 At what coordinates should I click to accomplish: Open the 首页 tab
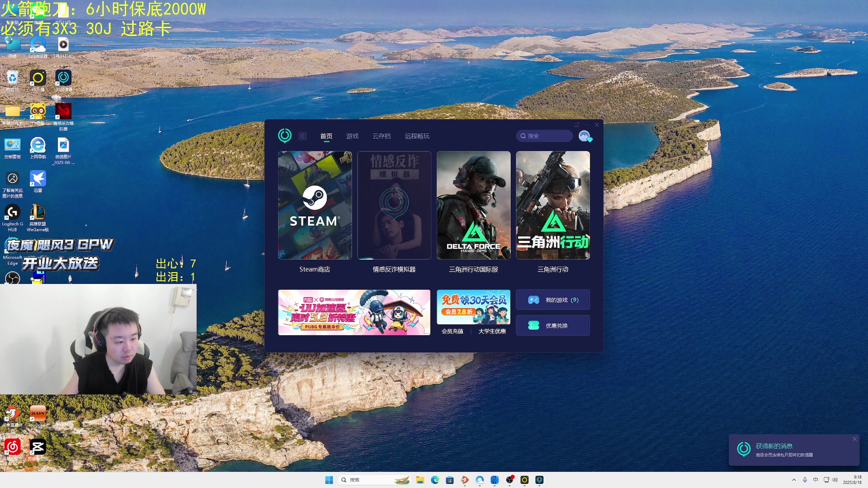click(326, 136)
